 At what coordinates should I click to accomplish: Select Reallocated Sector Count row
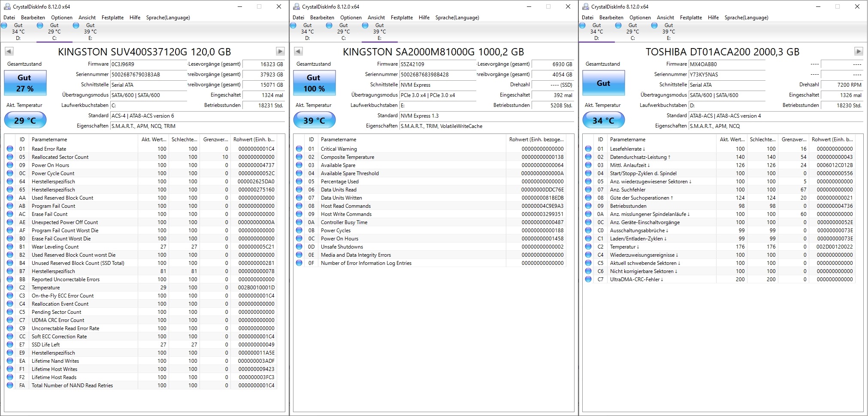pyautogui.click(x=141, y=157)
